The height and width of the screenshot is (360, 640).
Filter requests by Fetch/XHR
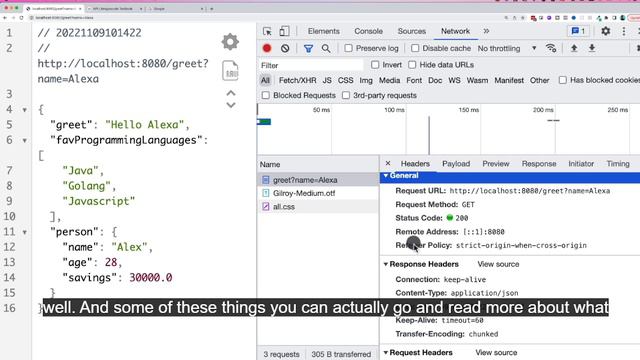pos(298,80)
